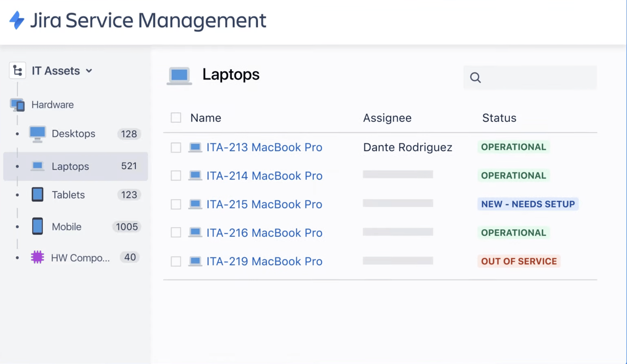Check the ITA-215 MacBook Pro checkbox
Image resolution: width=627 pixels, height=364 pixels.
pyautogui.click(x=176, y=204)
